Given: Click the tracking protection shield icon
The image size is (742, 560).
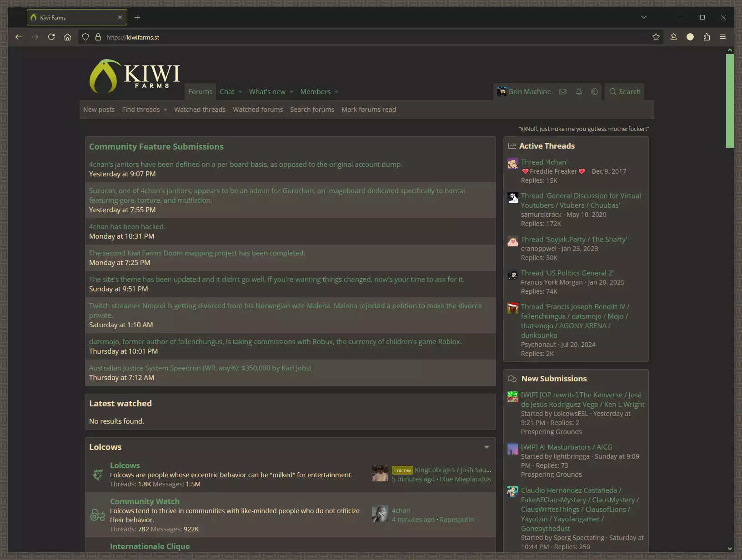Looking at the screenshot, I should tap(85, 37).
